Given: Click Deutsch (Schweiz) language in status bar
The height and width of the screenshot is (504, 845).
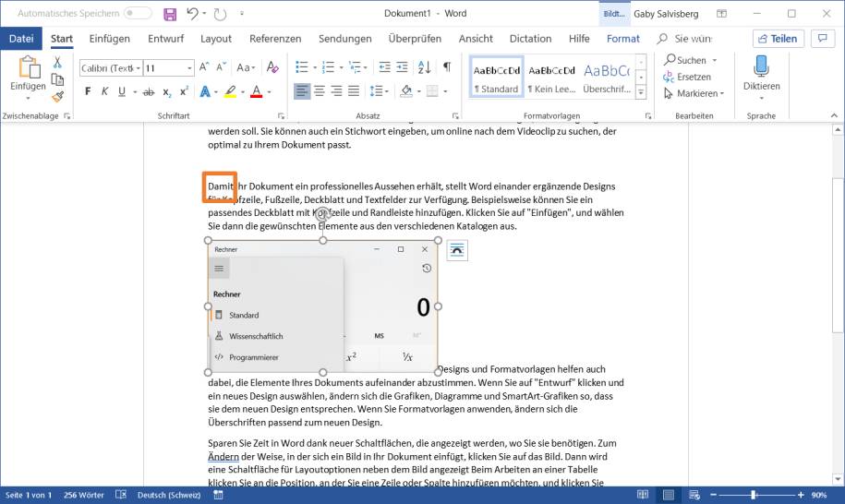Looking at the screenshot, I should (169, 495).
